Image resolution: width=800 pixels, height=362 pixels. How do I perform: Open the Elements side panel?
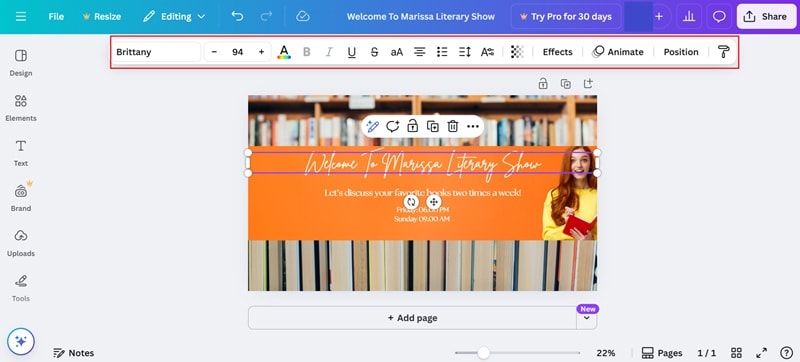pyautogui.click(x=21, y=108)
